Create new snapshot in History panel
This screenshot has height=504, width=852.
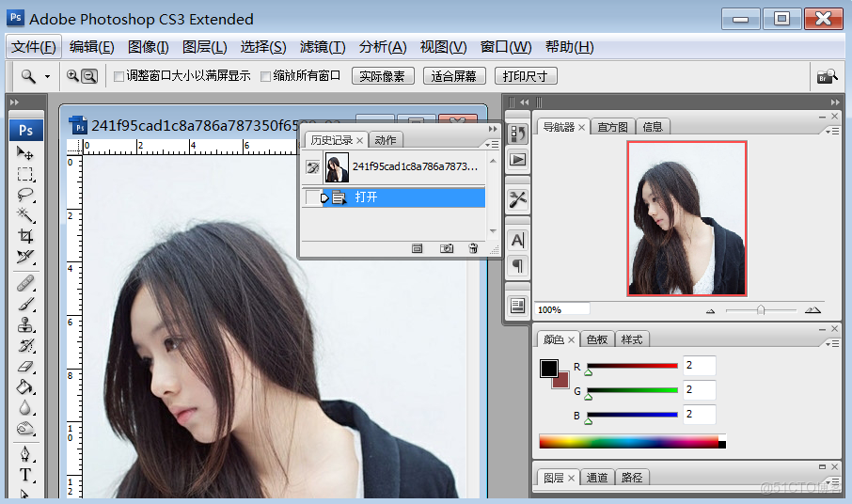[446, 248]
